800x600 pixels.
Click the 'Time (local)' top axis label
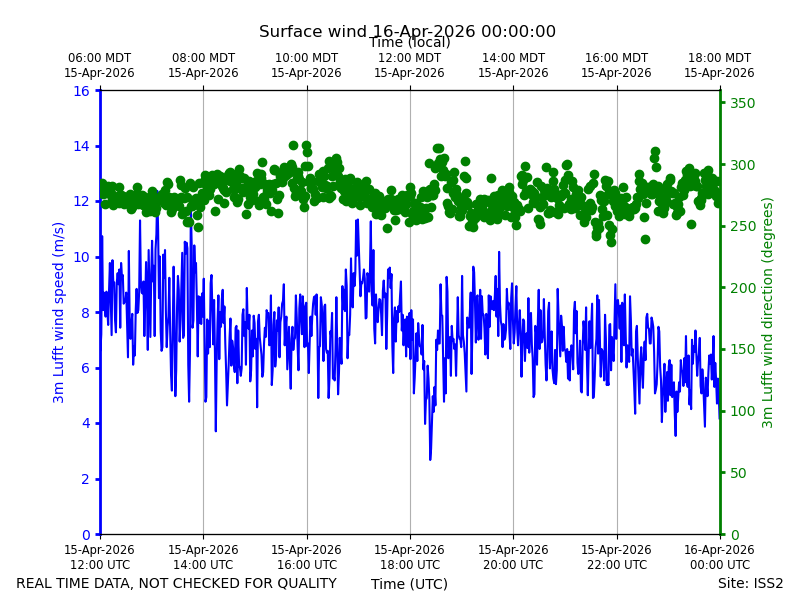point(410,43)
